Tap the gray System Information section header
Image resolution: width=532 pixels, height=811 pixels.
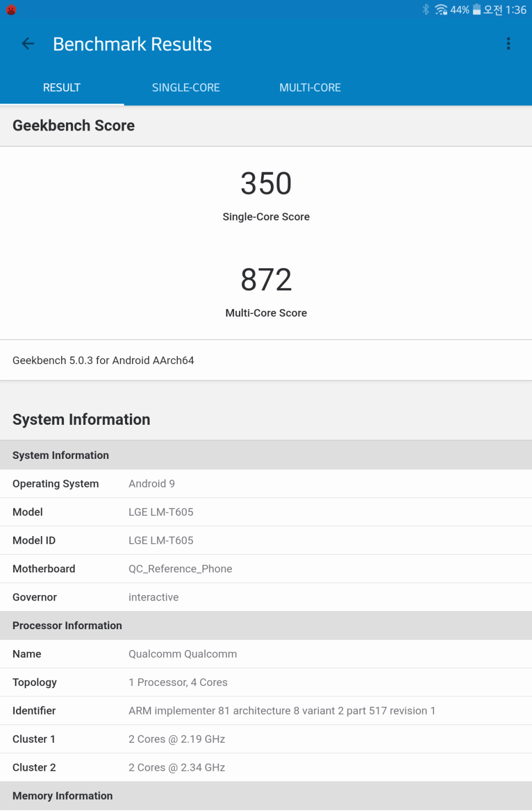[x=266, y=455]
